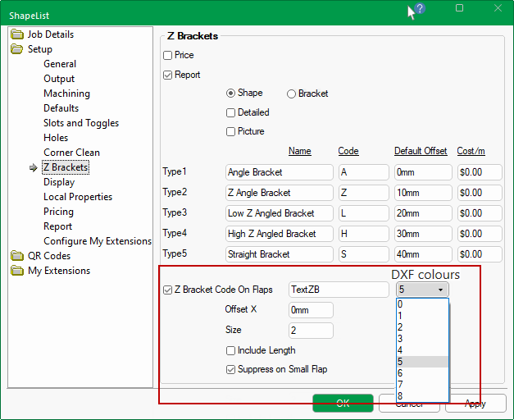This screenshot has height=420, width=514.
Task: Click the Job Details folder icon
Action: (x=17, y=34)
